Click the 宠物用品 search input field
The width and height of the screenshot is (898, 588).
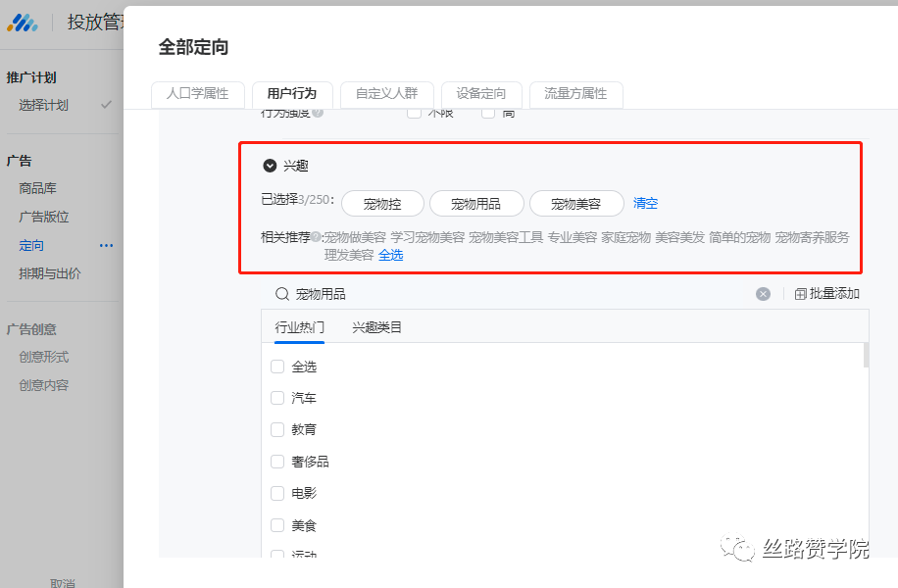pyautogui.click(x=520, y=294)
